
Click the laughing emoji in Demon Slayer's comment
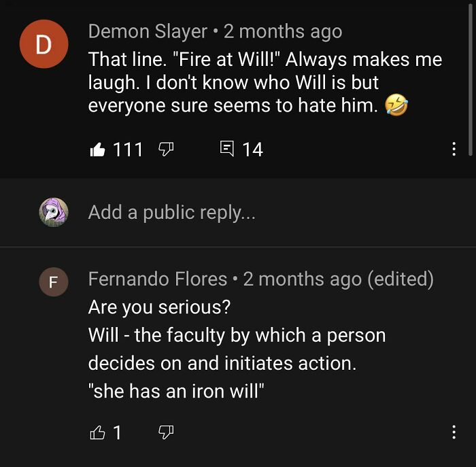(395, 105)
